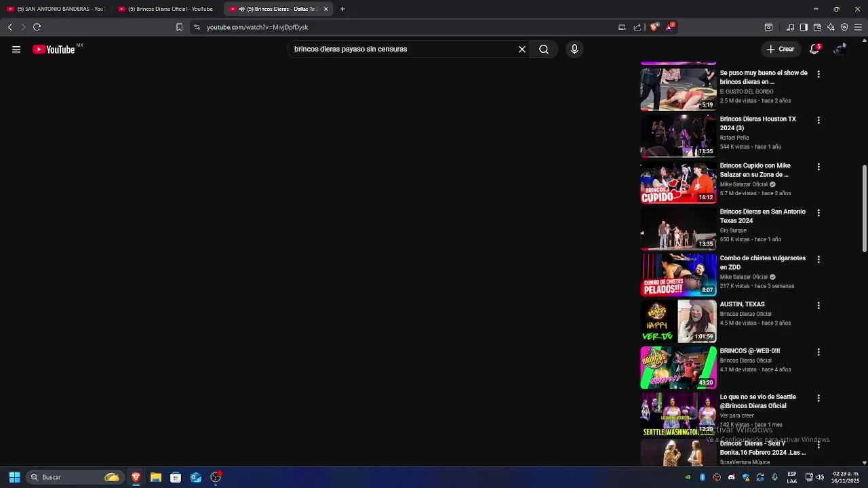This screenshot has width=868, height=488.
Task: Open the Windows Start menu
Action: (x=14, y=477)
